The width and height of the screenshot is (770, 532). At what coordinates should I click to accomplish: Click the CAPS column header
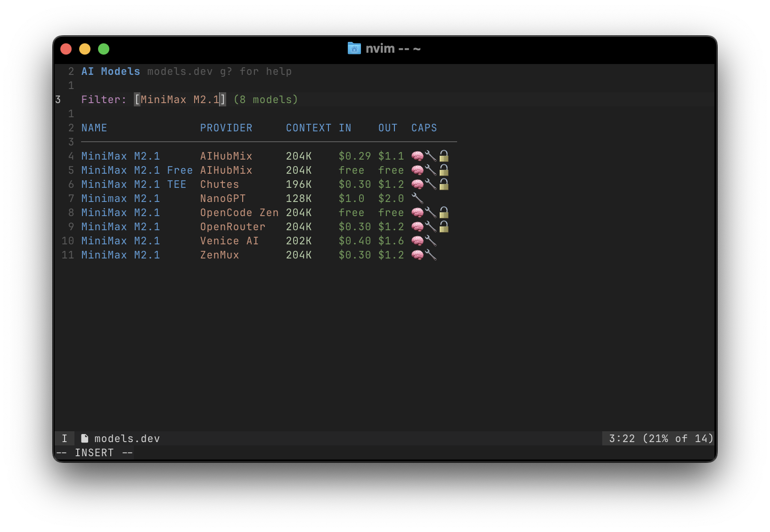click(424, 128)
